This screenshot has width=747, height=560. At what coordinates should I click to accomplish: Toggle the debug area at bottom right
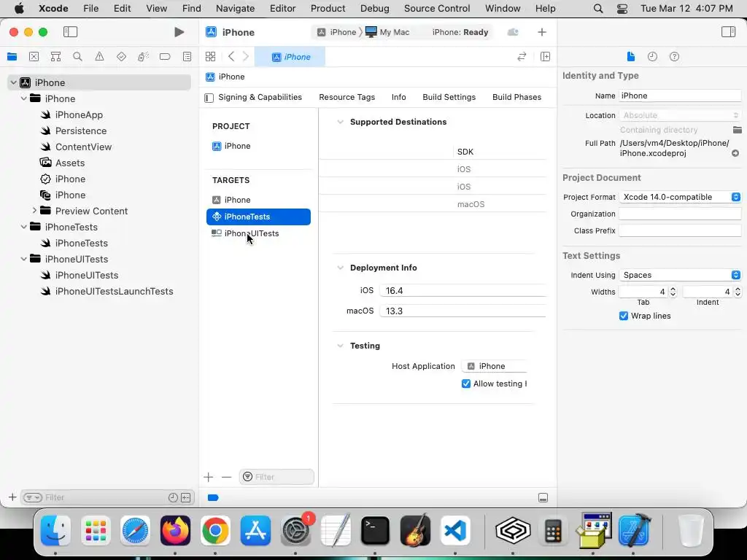[x=543, y=497]
